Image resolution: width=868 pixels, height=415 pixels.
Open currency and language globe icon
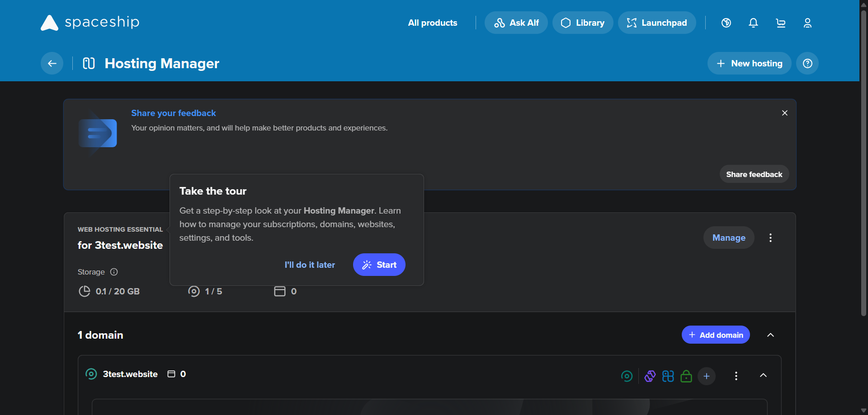coord(726,23)
